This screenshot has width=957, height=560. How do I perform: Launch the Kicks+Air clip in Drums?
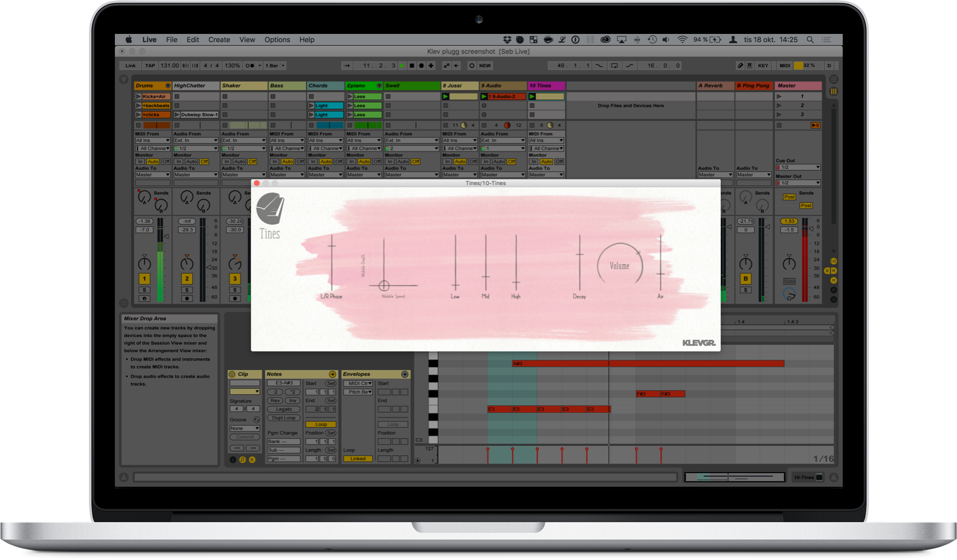click(x=138, y=96)
